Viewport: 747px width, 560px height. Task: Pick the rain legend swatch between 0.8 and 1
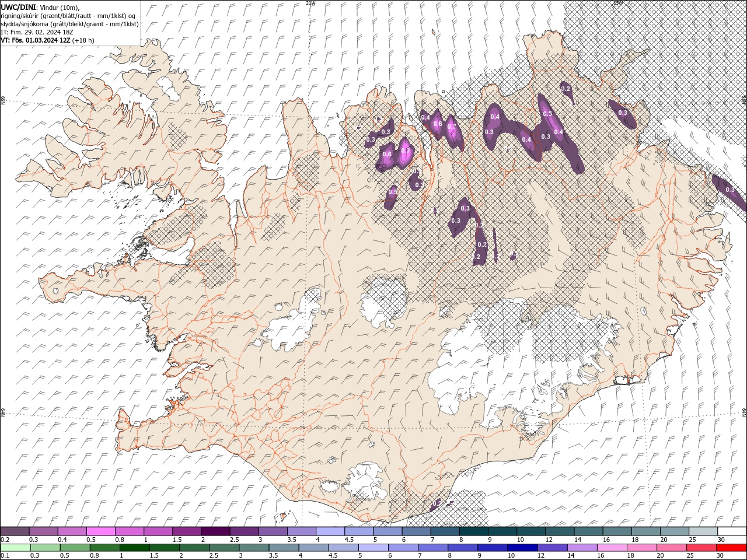pyautogui.click(x=105, y=548)
